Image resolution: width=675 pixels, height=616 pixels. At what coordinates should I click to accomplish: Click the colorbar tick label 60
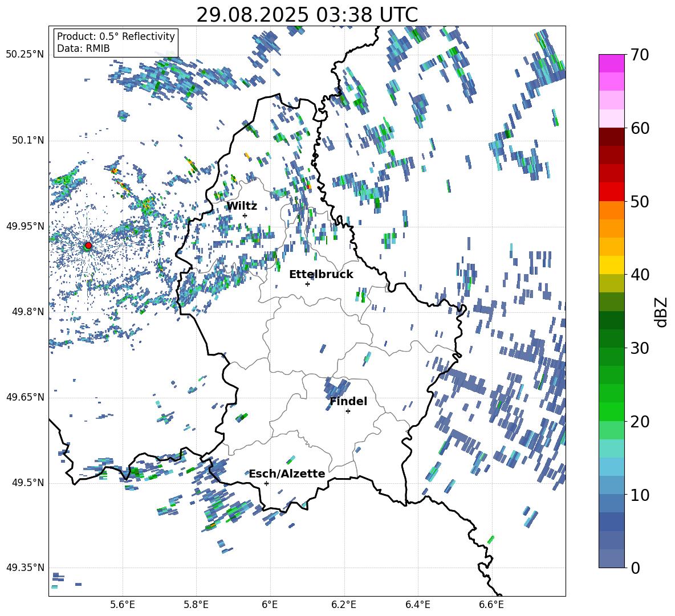[x=640, y=128]
